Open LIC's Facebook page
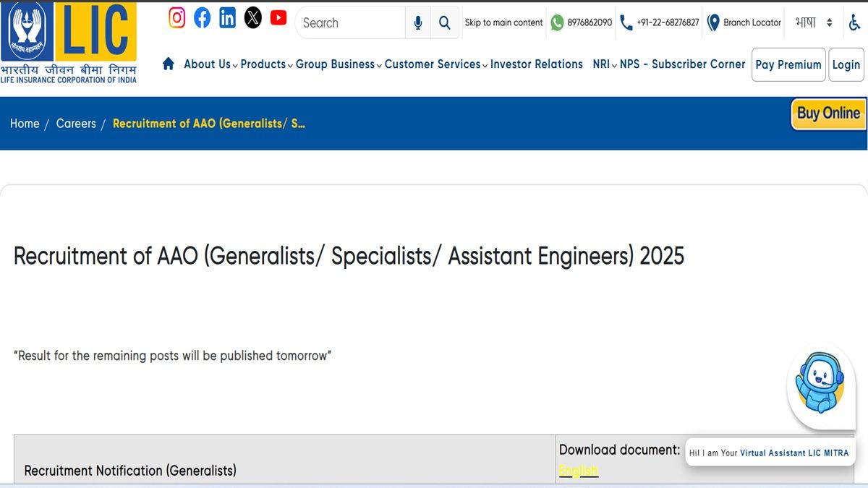868x488 pixels. [x=202, y=17]
